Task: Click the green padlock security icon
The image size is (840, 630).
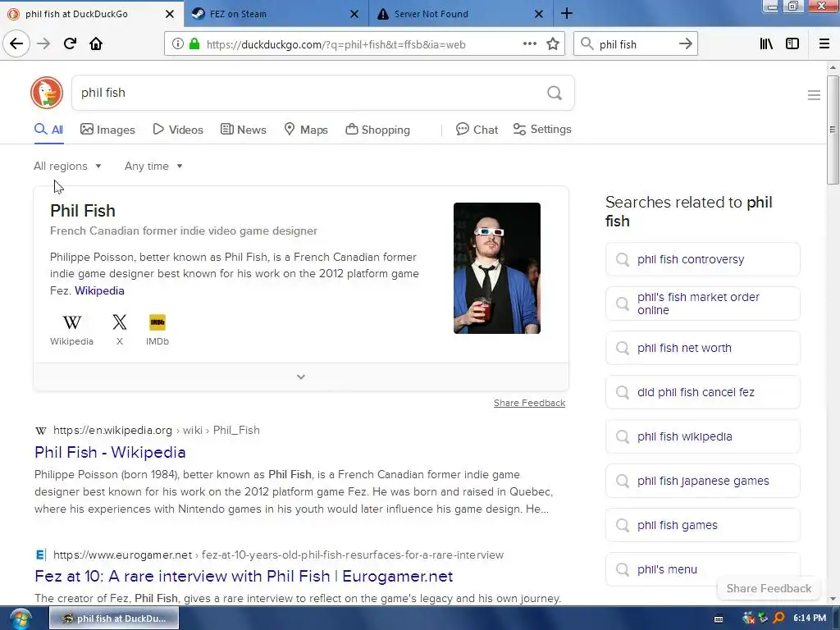Action: click(194, 44)
